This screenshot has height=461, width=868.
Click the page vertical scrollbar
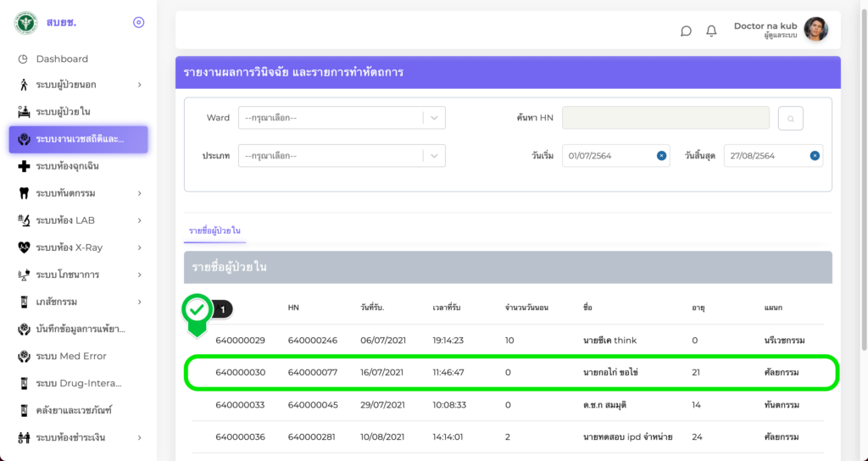click(864, 169)
